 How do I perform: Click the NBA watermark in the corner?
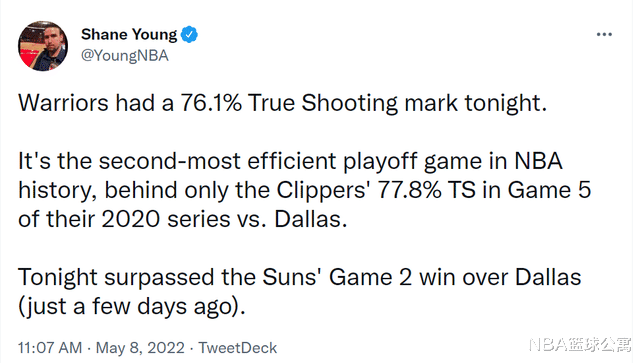tap(580, 345)
